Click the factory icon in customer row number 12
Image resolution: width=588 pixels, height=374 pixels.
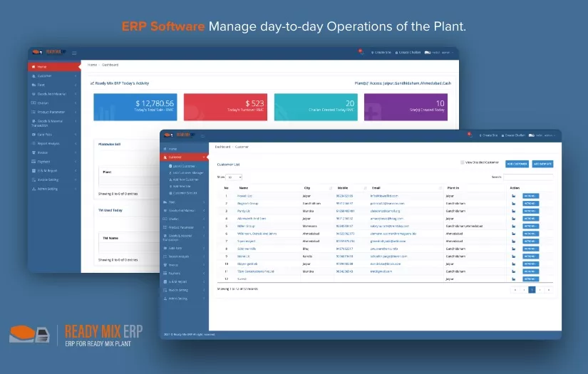[513, 279]
